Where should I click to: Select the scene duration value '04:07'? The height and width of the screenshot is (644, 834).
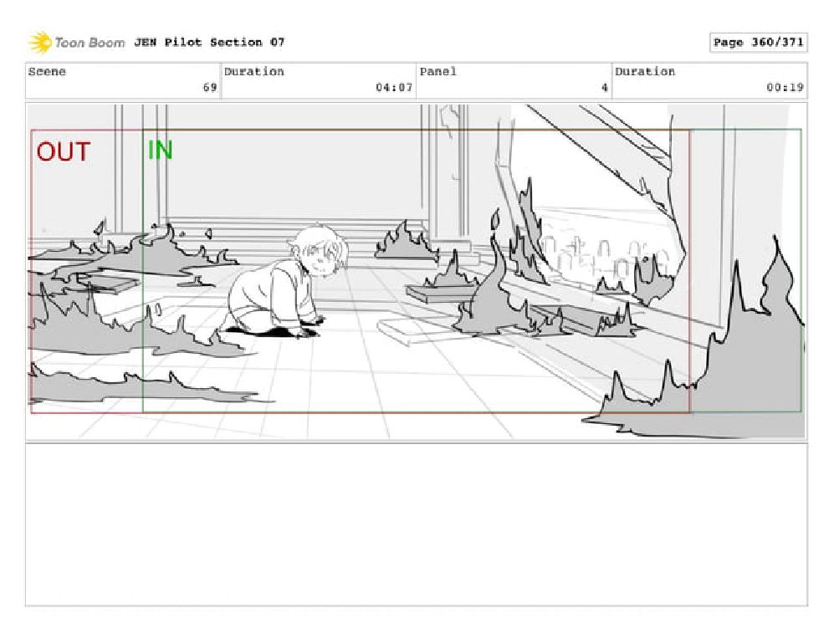[x=394, y=87]
